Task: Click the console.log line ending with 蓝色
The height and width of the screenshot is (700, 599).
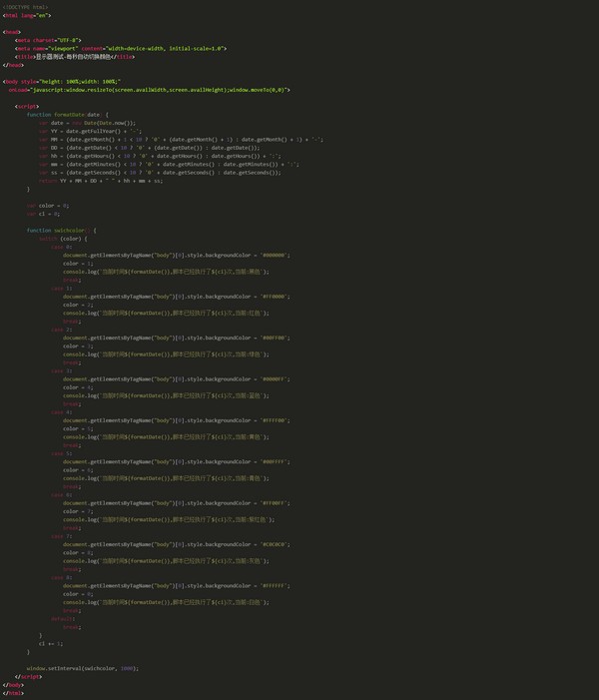Action: click(166, 395)
